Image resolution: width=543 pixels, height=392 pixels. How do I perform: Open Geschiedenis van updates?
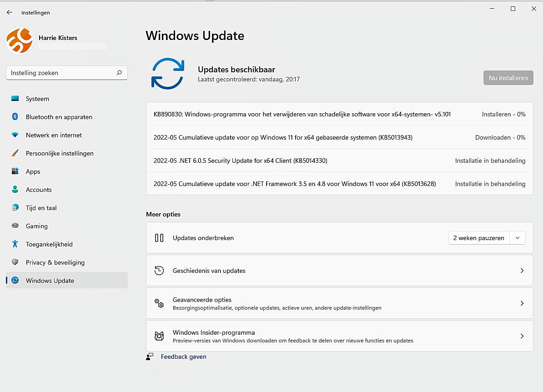[339, 271]
